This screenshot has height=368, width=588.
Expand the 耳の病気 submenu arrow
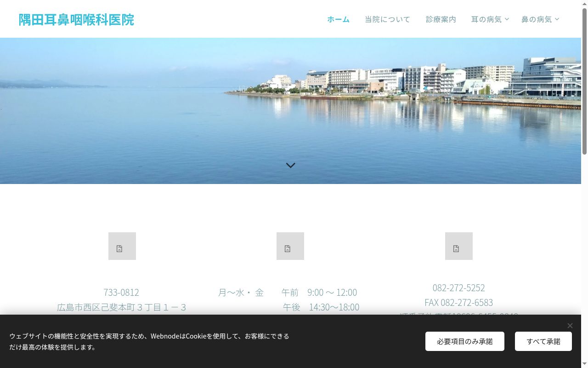507,19
